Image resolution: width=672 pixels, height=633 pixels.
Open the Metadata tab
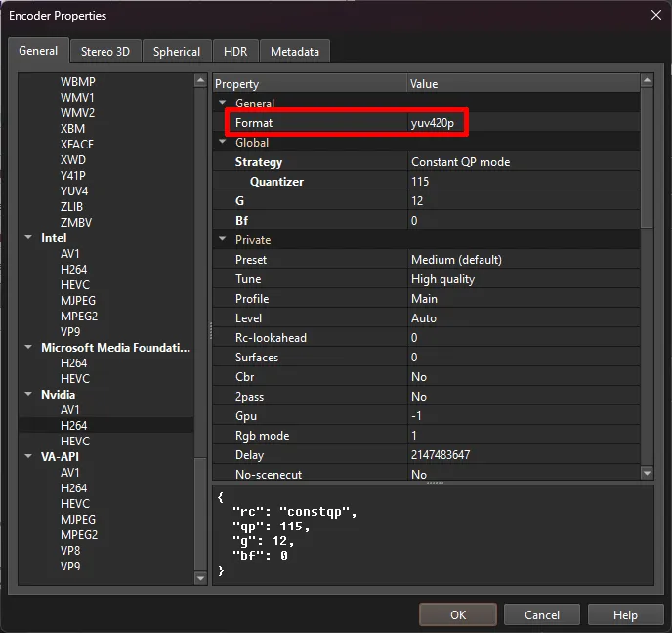(x=294, y=52)
